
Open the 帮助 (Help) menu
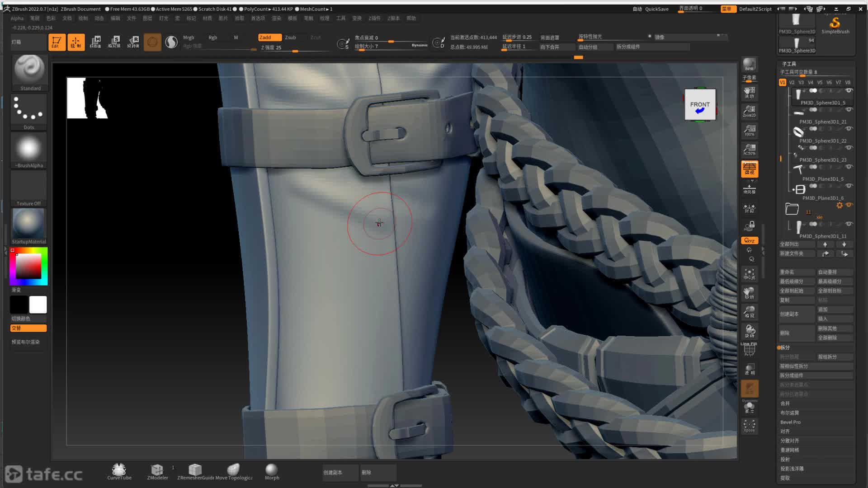(x=411, y=19)
